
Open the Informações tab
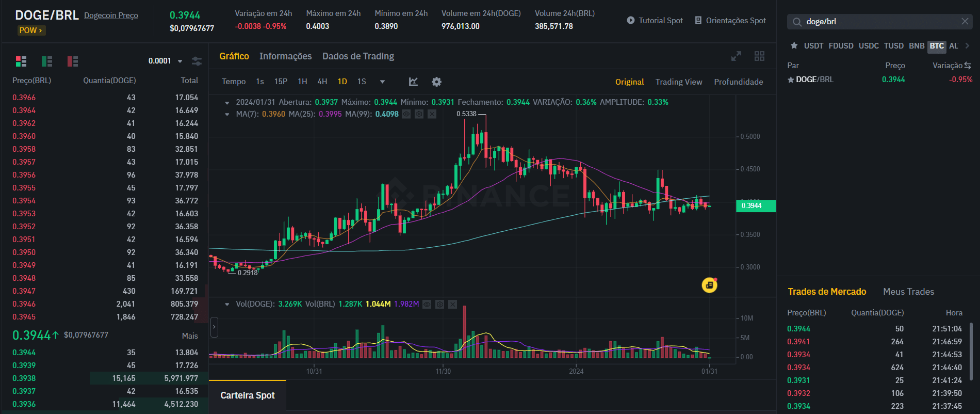[285, 56]
